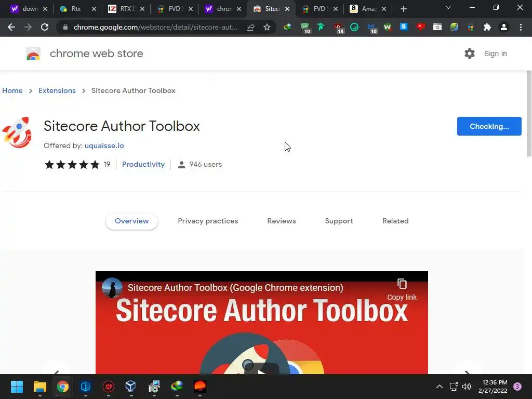Image resolution: width=532 pixels, height=399 pixels.
Task: Open the uBlock Origin extension with badge 18
Action: (338, 28)
